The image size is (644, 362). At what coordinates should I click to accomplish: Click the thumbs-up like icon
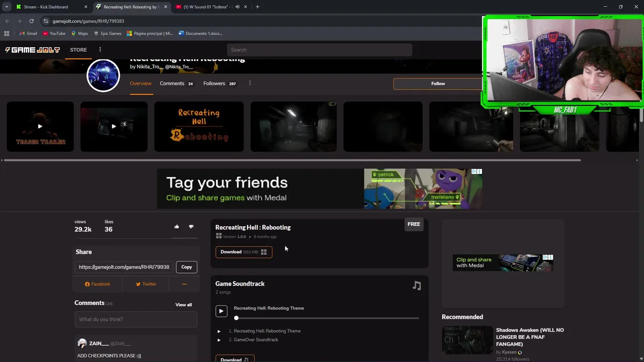[x=177, y=227]
